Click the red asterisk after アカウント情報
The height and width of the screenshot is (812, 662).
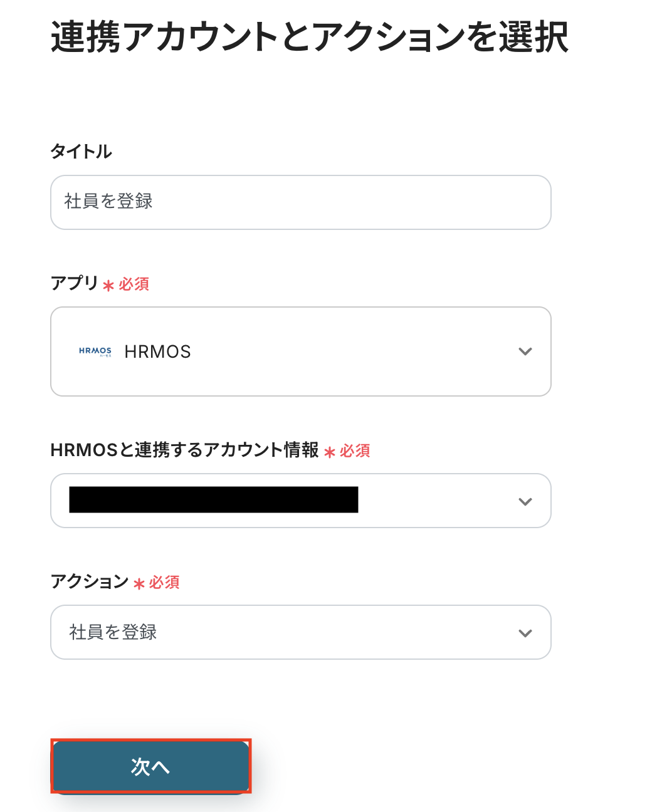click(330, 452)
